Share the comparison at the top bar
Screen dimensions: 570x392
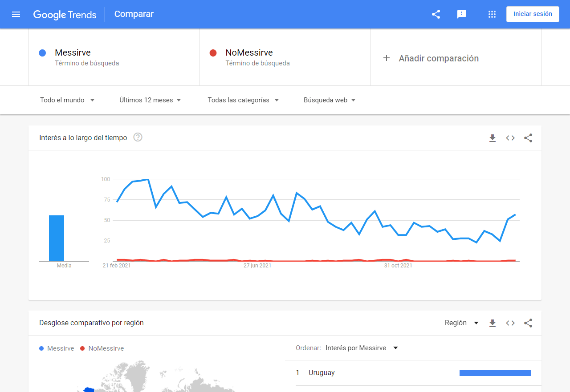pyautogui.click(x=436, y=14)
